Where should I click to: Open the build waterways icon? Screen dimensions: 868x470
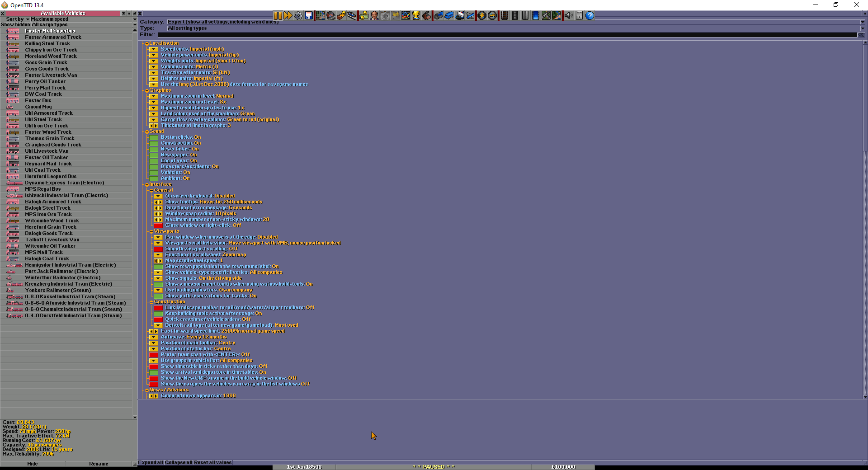click(x=536, y=16)
